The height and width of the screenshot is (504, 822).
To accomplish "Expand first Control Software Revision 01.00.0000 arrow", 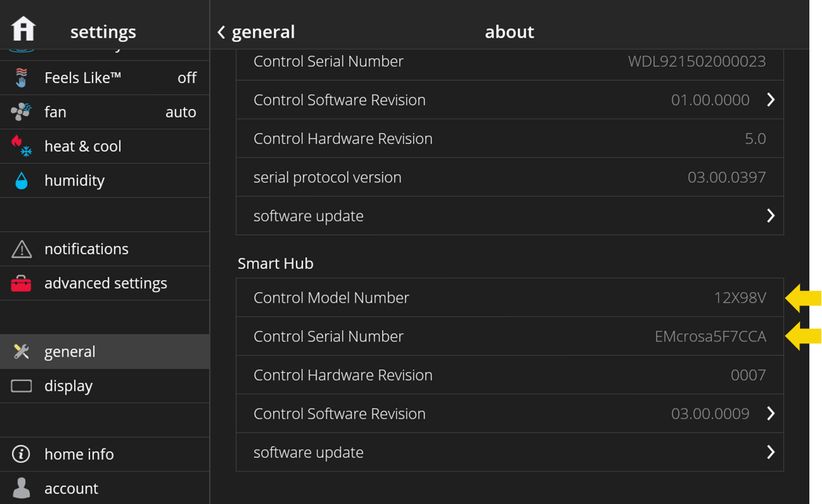I will point(770,100).
